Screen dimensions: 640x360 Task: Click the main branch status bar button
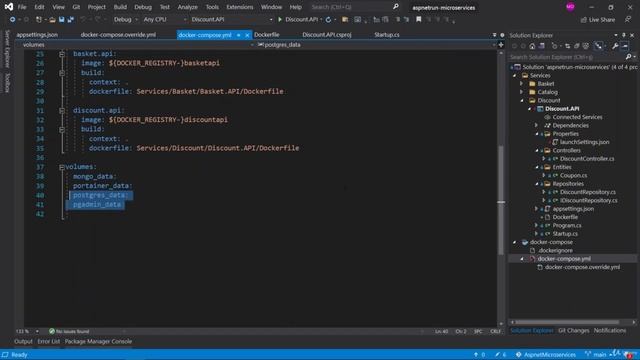596,355
